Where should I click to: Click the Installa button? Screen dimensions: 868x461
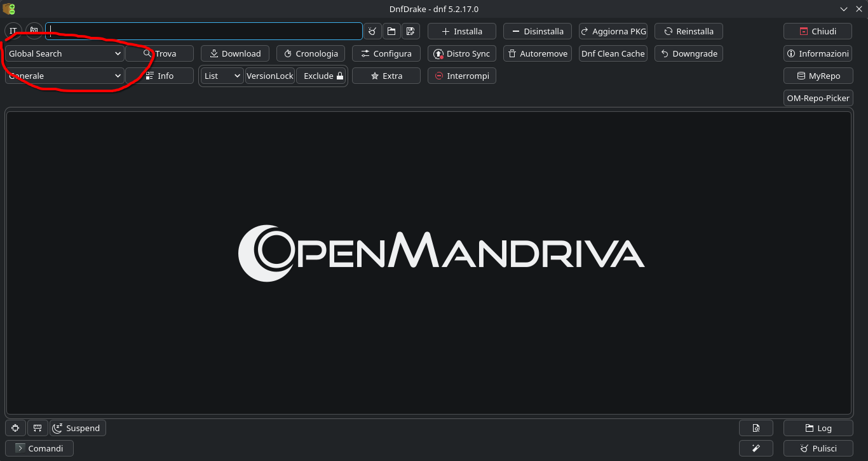coord(461,31)
